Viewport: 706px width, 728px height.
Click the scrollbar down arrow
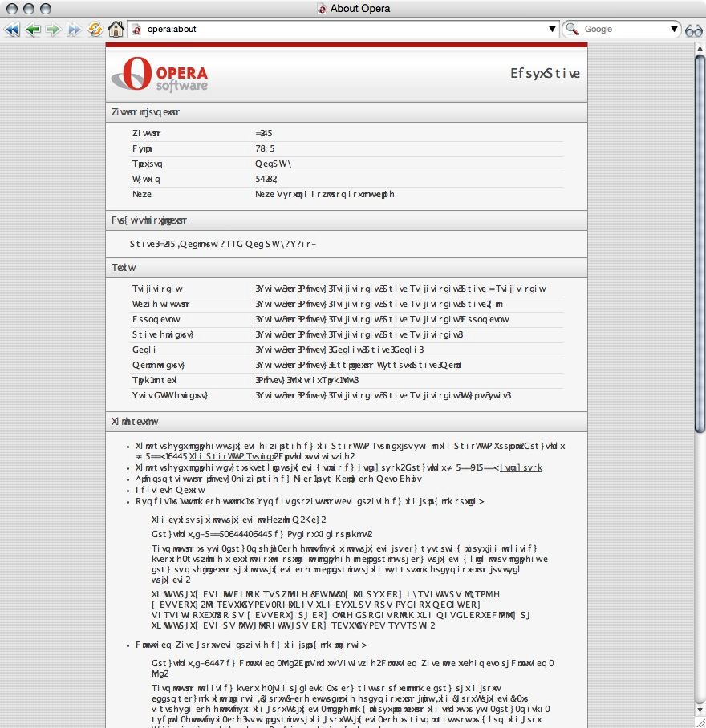[x=700, y=710]
